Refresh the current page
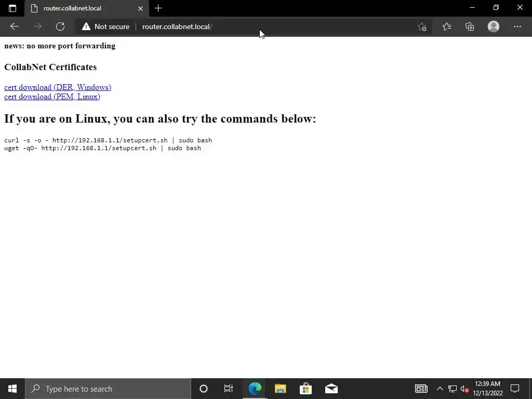This screenshot has height=399, width=532. [x=60, y=26]
